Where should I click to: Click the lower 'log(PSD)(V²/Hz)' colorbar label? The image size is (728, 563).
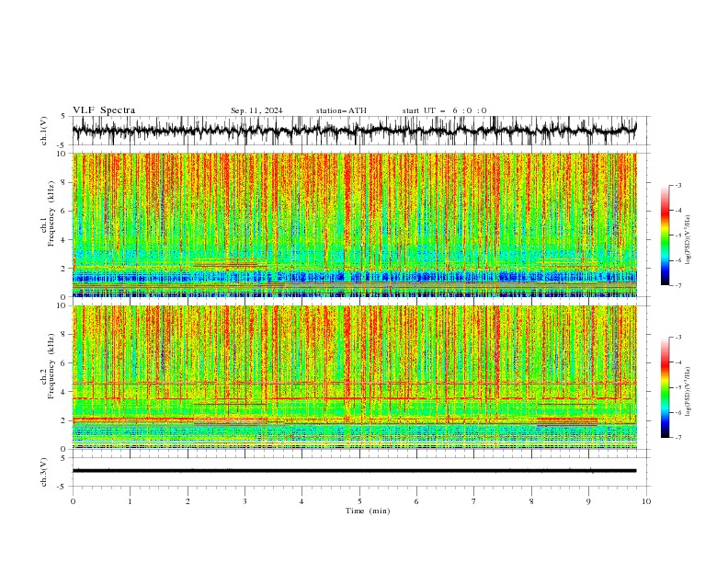(688, 392)
